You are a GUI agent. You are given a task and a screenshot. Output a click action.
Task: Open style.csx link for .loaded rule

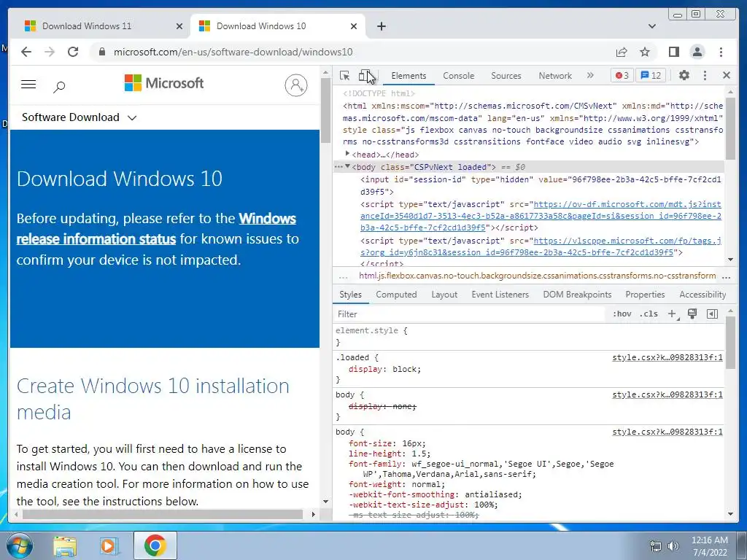[x=667, y=357]
